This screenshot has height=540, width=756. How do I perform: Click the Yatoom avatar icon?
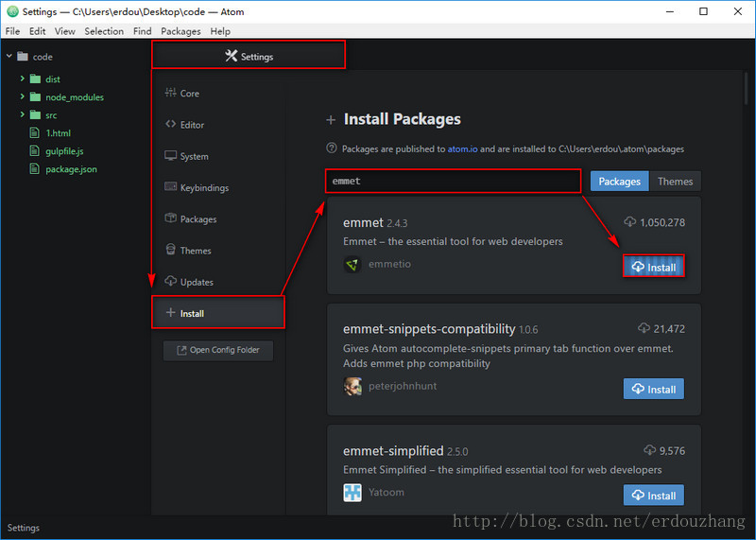point(352,493)
